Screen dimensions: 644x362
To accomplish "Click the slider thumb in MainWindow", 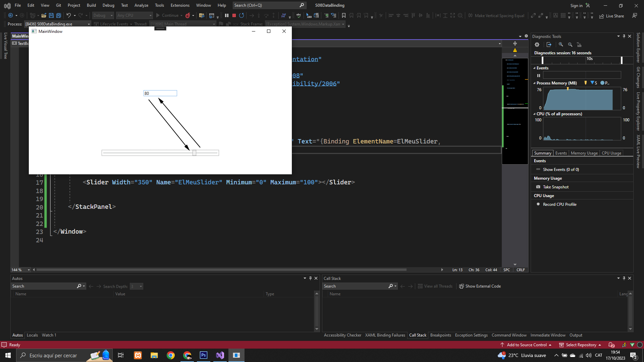I will 194,153.
